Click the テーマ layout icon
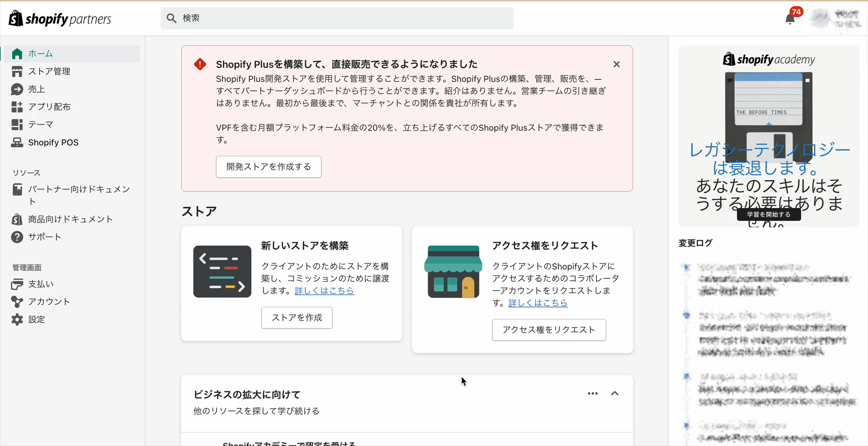This screenshot has height=446, width=868. (17, 125)
